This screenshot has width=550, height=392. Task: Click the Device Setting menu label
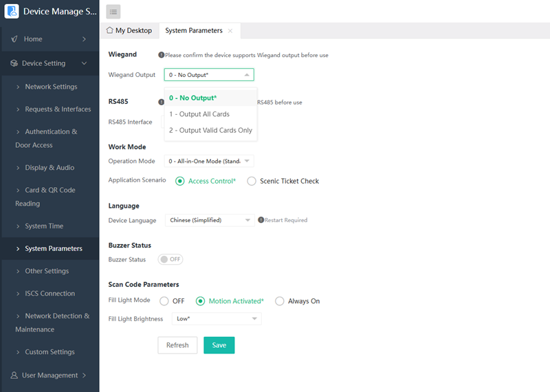point(44,63)
